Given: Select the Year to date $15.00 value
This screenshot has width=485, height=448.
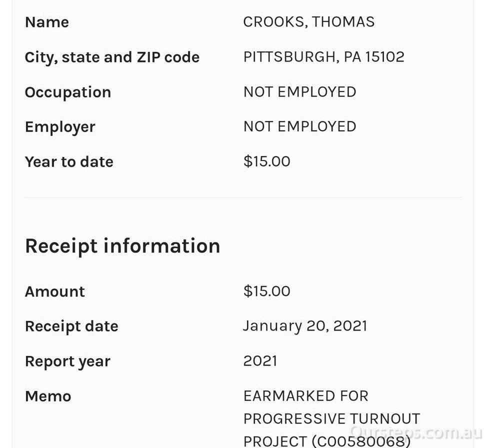Looking at the screenshot, I should [266, 161].
